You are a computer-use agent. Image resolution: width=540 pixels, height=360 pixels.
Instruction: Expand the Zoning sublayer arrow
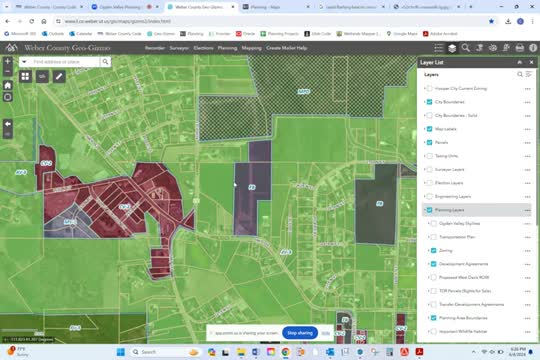428,250
